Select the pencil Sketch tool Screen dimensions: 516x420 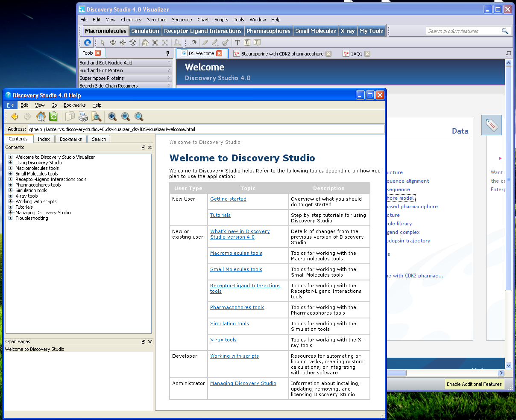[x=205, y=43]
